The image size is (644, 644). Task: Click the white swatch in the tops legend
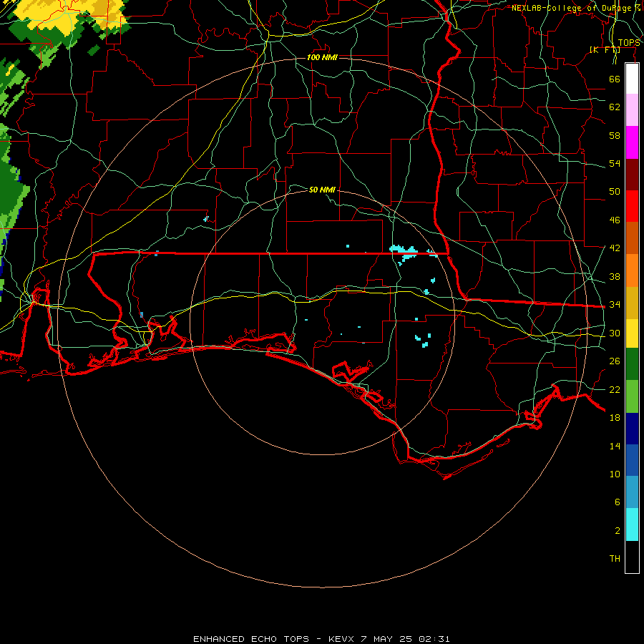tap(632, 79)
